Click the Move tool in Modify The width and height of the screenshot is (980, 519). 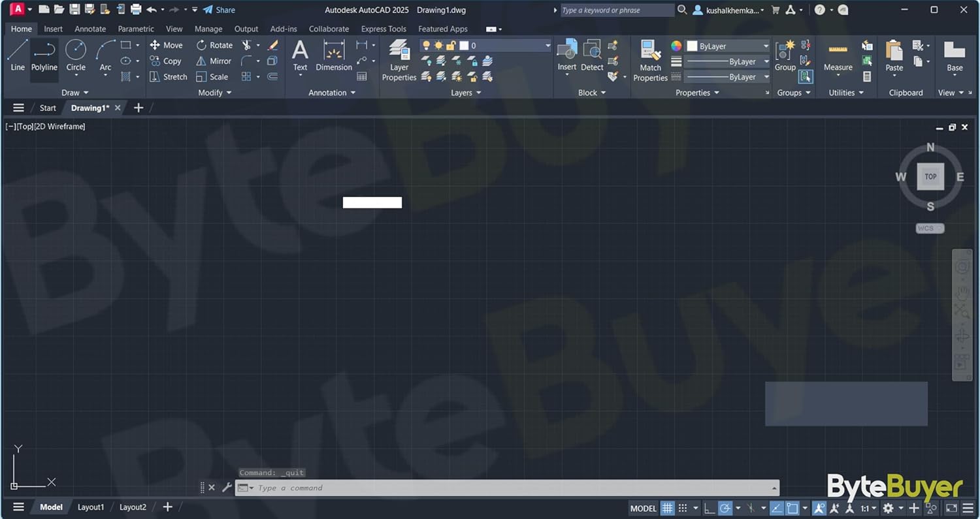tap(166, 45)
